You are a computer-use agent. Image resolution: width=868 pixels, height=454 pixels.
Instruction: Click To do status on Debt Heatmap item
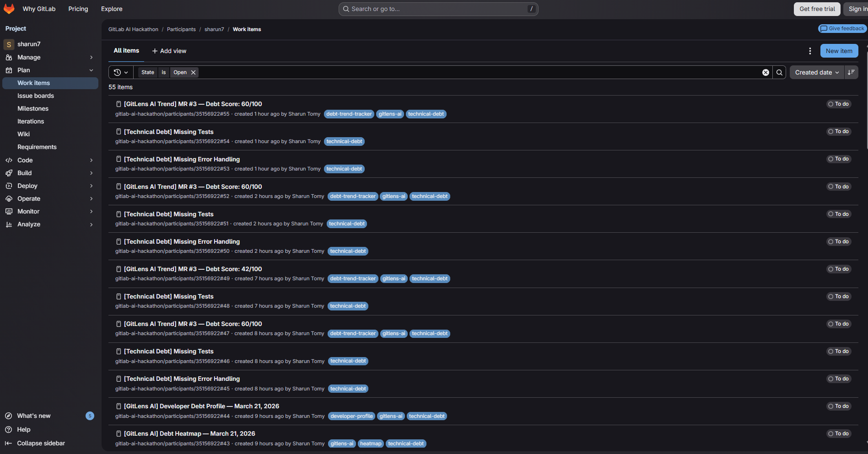[x=838, y=433]
